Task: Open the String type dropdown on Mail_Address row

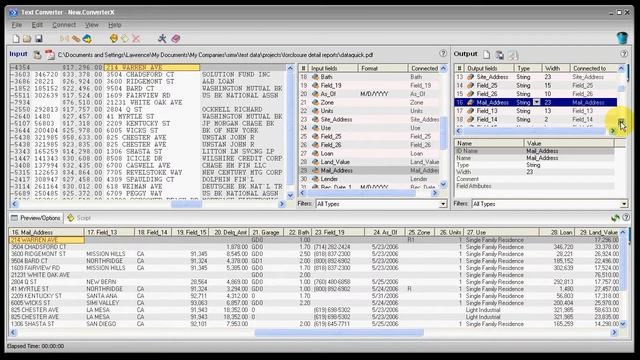Action: (x=537, y=102)
